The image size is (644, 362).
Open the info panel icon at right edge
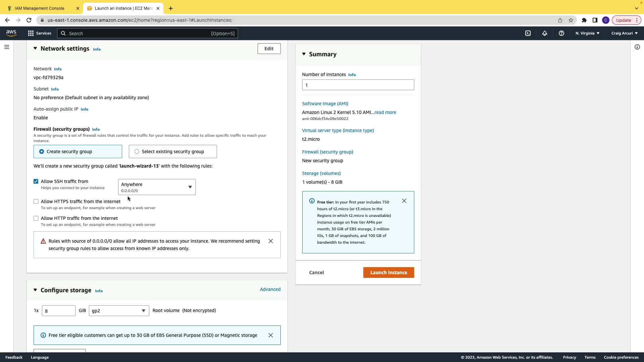click(x=637, y=47)
